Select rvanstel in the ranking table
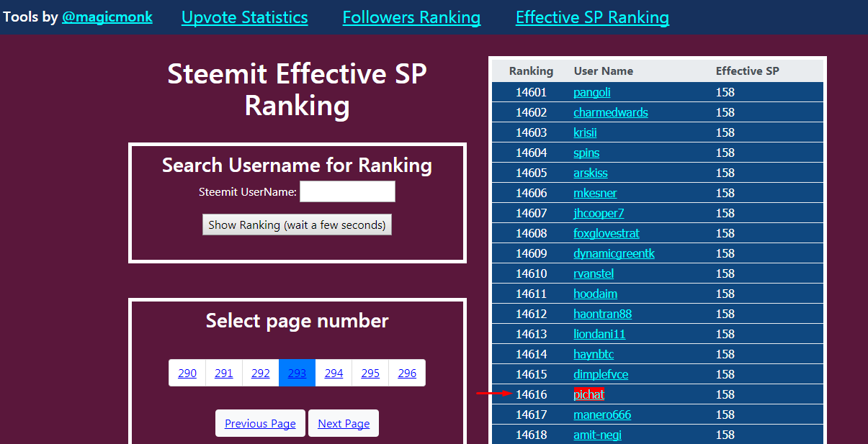This screenshot has width=868, height=444. click(x=594, y=273)
